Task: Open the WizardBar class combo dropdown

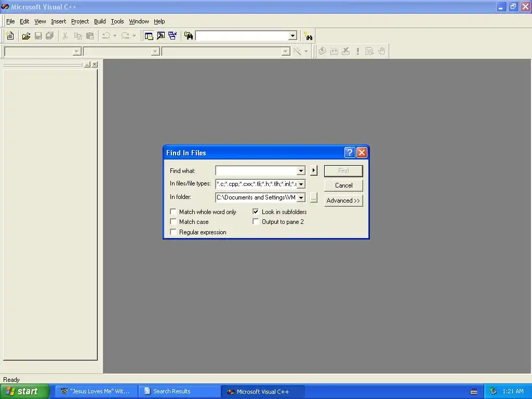Action: [77, 51]
